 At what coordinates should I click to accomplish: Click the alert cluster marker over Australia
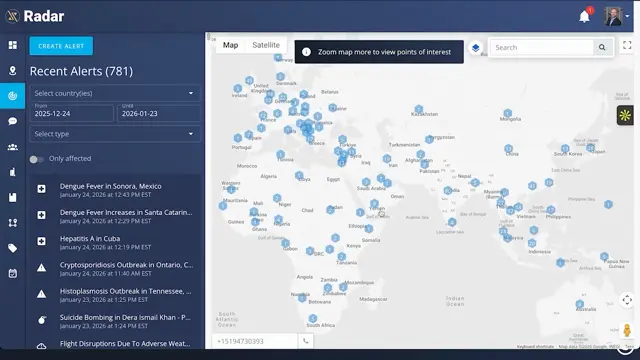(580, 304)
